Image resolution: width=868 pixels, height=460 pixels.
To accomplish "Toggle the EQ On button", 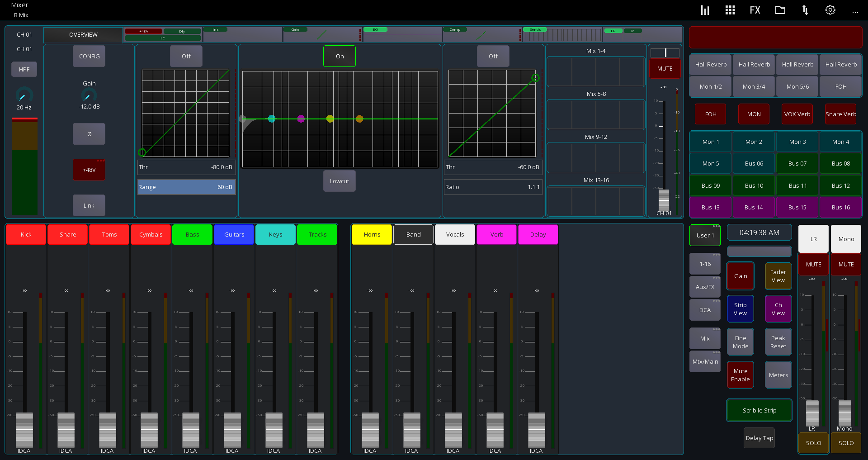I will (340, 56).
